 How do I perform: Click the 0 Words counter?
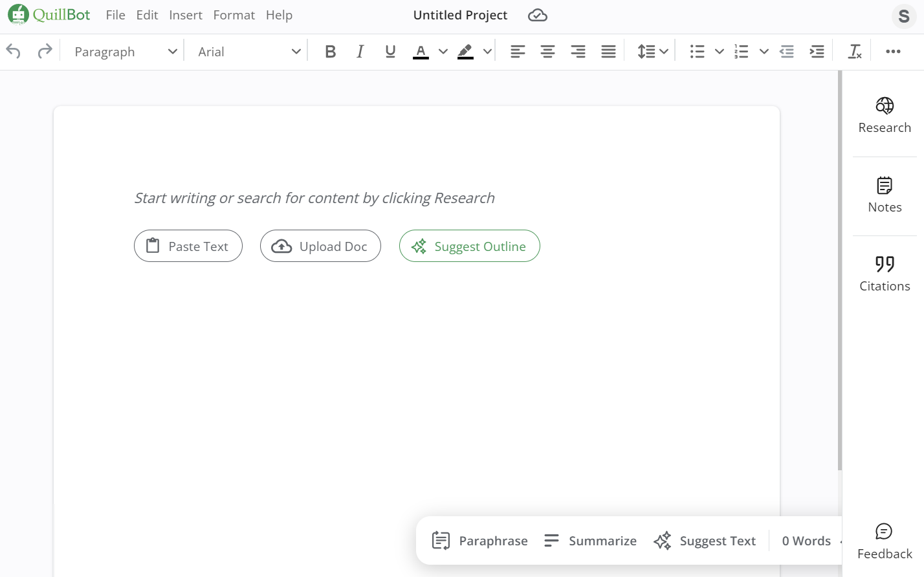click(x=806, y=541)
